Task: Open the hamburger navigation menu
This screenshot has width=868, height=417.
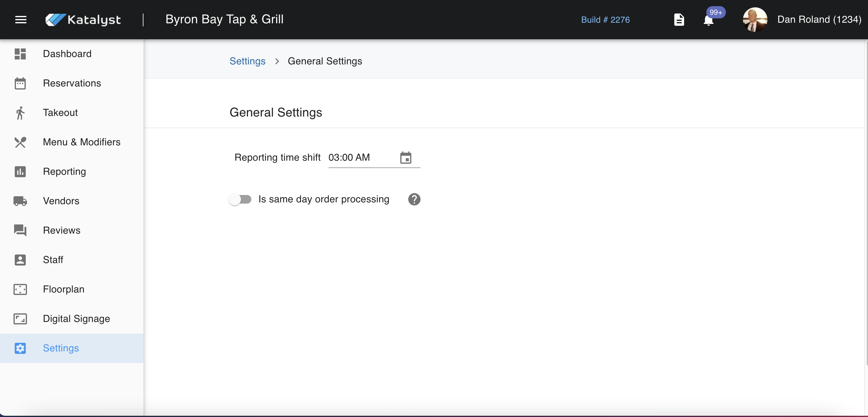Action: coord(21,20)
